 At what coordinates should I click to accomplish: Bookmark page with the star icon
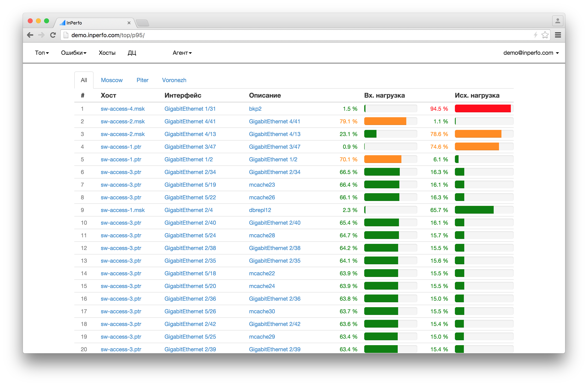[545, 35]
